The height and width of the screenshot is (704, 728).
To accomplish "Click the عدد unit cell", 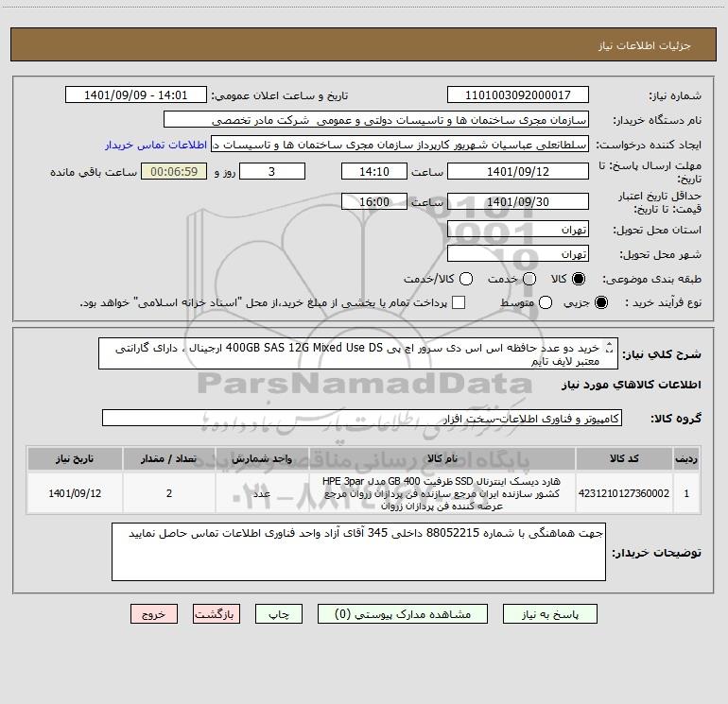I will click(262, 493).
